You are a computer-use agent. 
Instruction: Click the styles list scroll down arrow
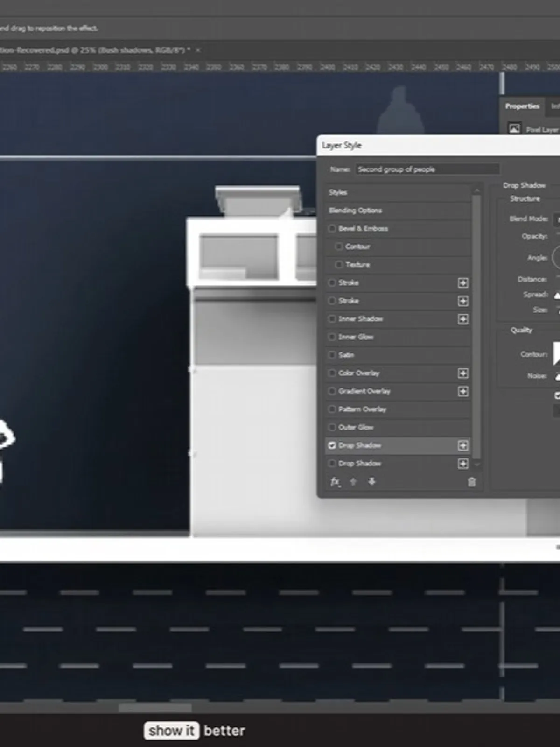tap(476, 465)
